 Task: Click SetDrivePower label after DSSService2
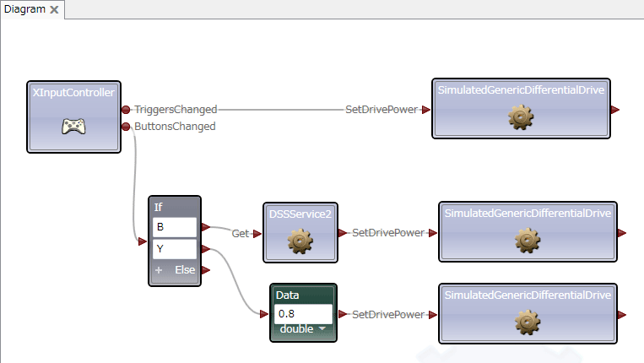click(388, 233)
